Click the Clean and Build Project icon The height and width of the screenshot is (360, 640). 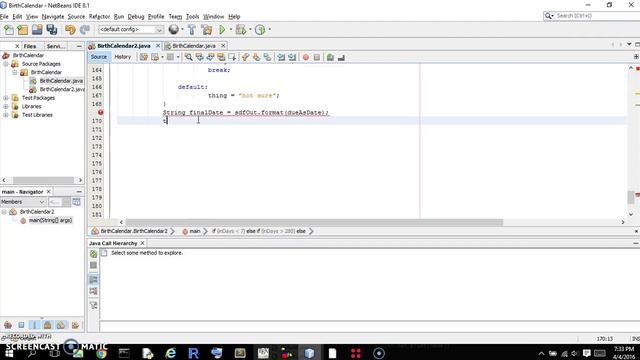coord(207,29)
